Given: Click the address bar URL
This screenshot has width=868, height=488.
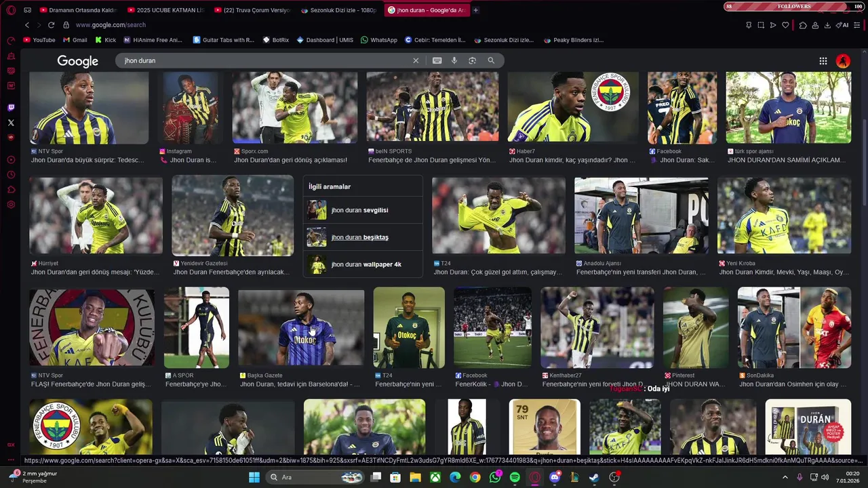Looking at the screenshot, I should pyautogui.click(x=111, y=25).
